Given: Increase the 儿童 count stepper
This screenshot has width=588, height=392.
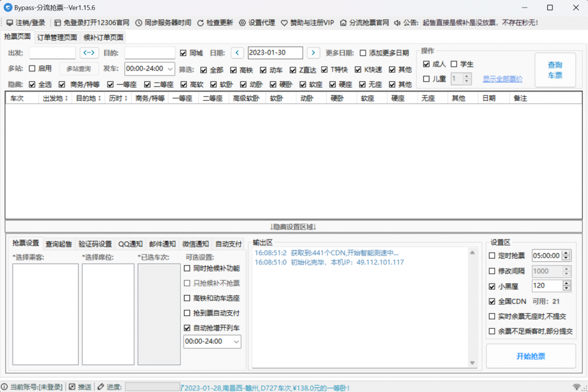Looking at the screenshot, I should (x=467, y=76).
